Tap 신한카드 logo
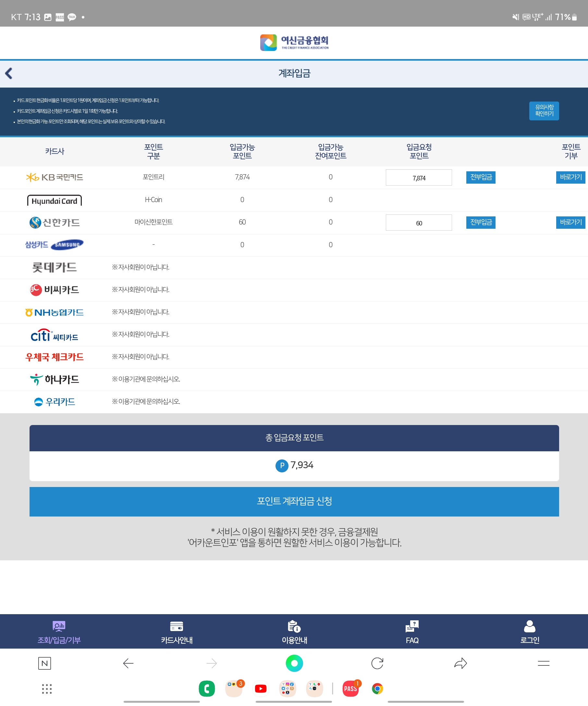Screen dimensions: 588x706 click(x=55, y=222)
